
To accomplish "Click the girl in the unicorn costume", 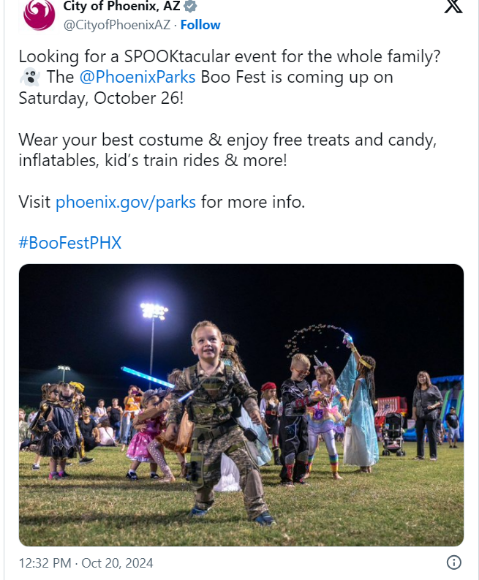I will [x=325, y=414].
